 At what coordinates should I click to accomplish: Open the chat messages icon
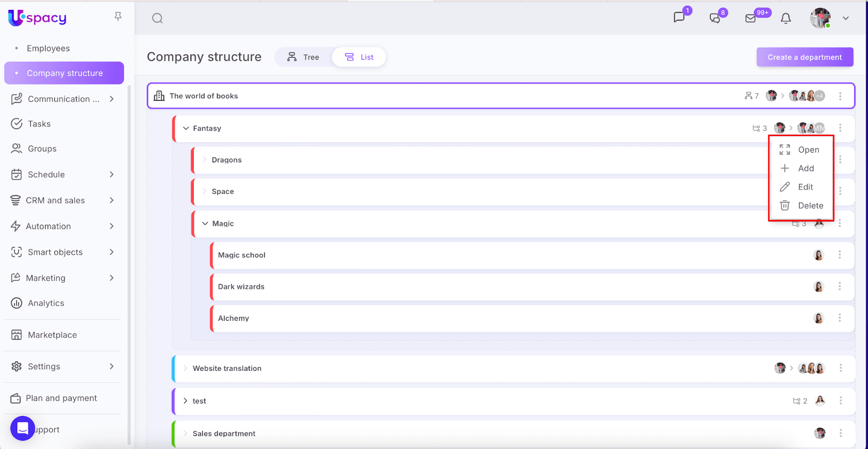pyautogui.click(x=679, y=18)
